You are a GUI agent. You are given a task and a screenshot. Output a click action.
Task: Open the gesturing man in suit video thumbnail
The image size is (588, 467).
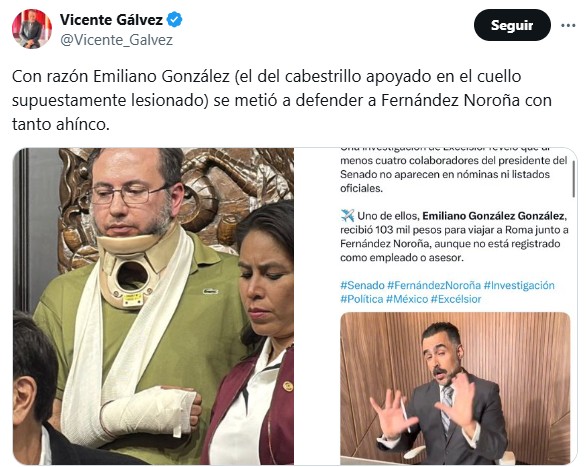(x=455, y=388)
